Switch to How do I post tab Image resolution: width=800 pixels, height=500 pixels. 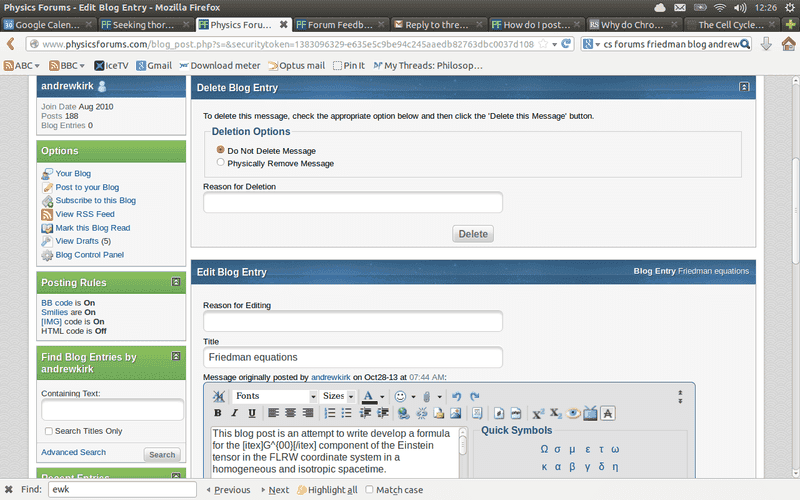(x=535, y=24)
